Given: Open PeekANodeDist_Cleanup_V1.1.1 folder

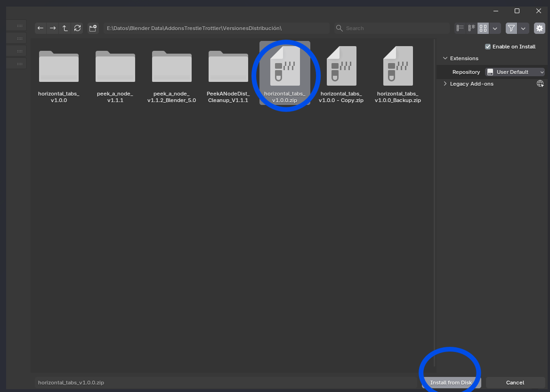Looking at the screenshot, I should pos(228,72).
